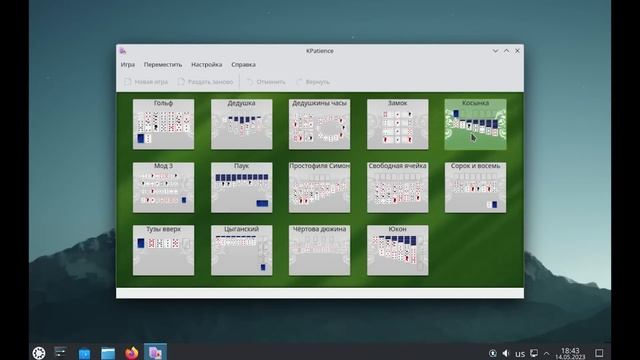Expand the hidden system tray icons arrow
The image size is (640, 360).
(547, 353)
